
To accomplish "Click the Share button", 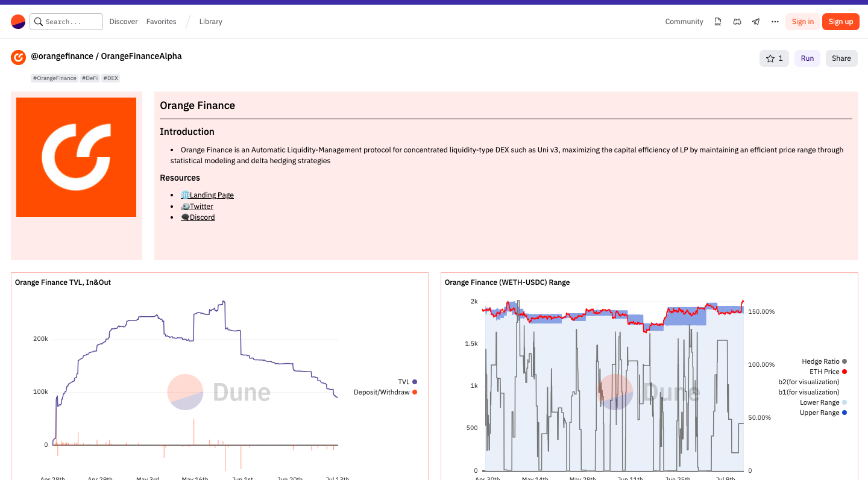I will (841, 58).
